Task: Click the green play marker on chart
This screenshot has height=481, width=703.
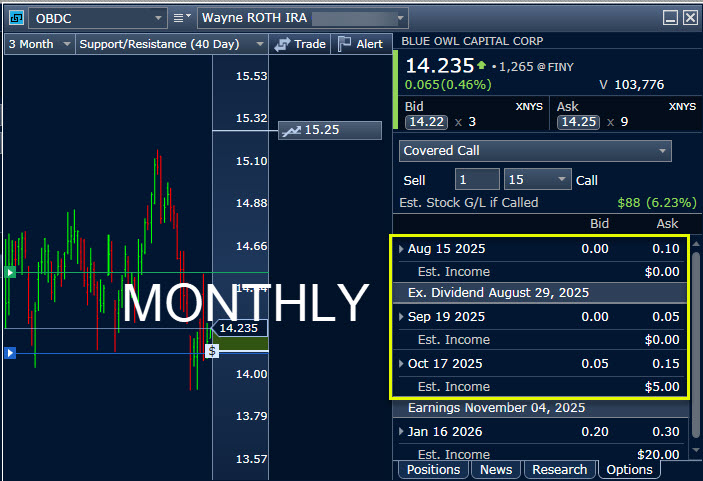Action: click(10, 272)
